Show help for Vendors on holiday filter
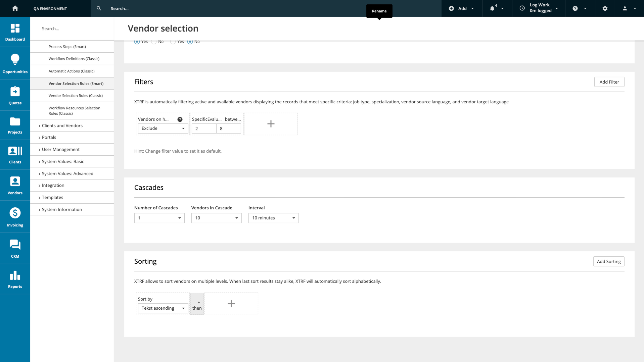This screenshot has width=644, height=362. point(180,119)
